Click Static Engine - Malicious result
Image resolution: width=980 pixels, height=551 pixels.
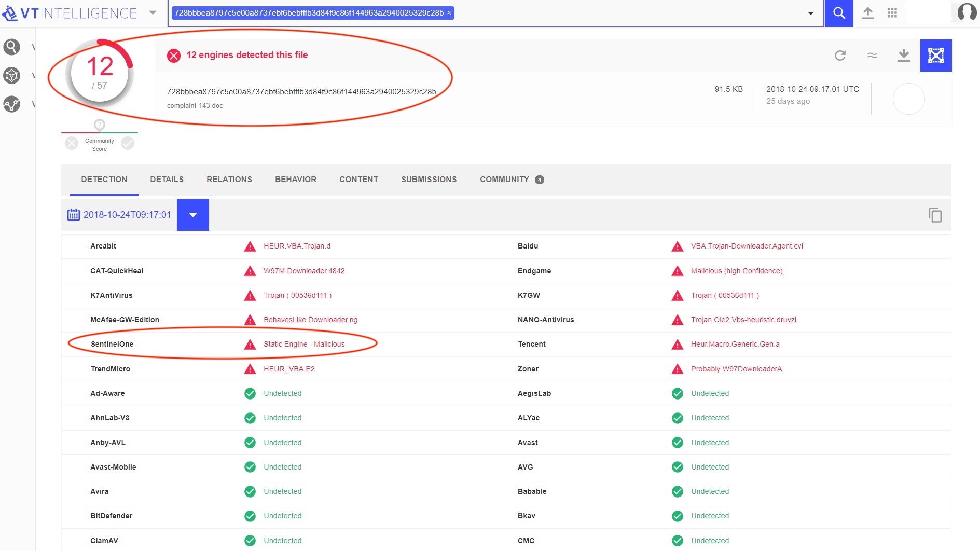click(x=304, y=344)
